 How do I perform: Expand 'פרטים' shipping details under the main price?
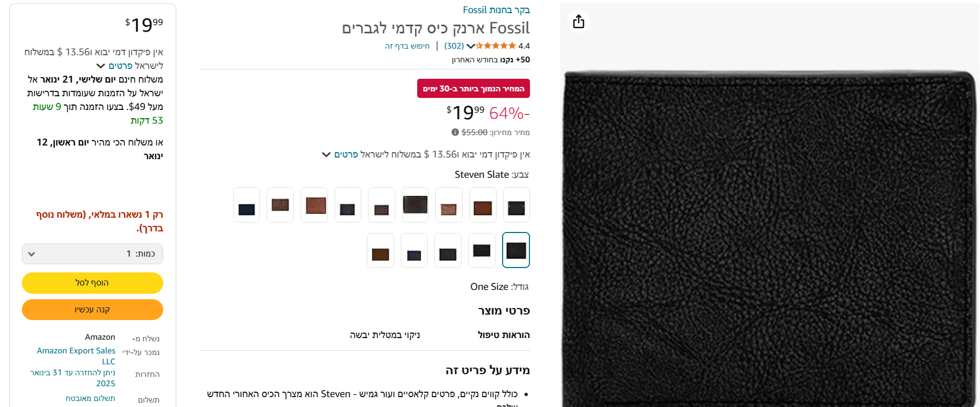point(341,154)
